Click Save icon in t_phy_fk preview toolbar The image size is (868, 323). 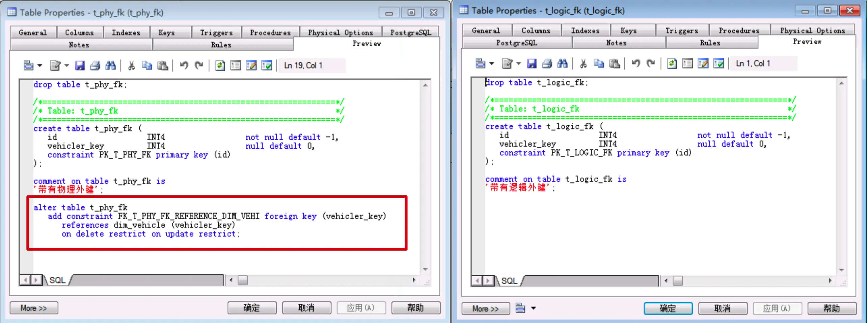click(80, 65)
